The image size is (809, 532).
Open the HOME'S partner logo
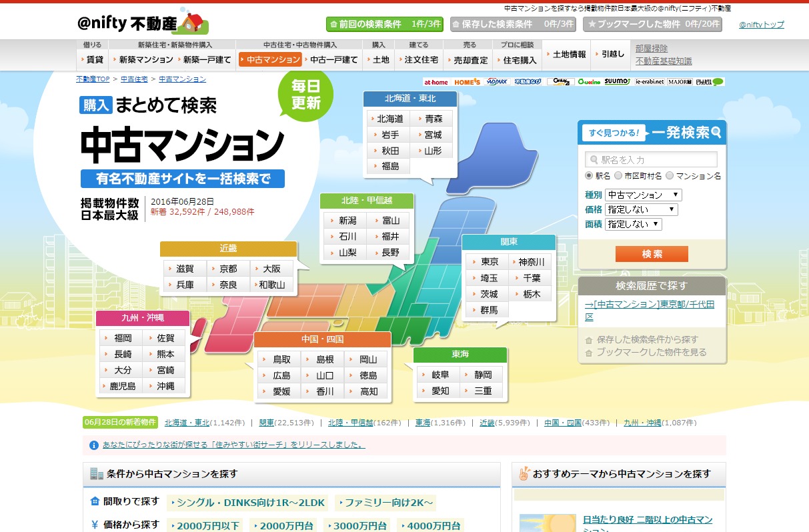pyautogui.click(x=467, y=82)
